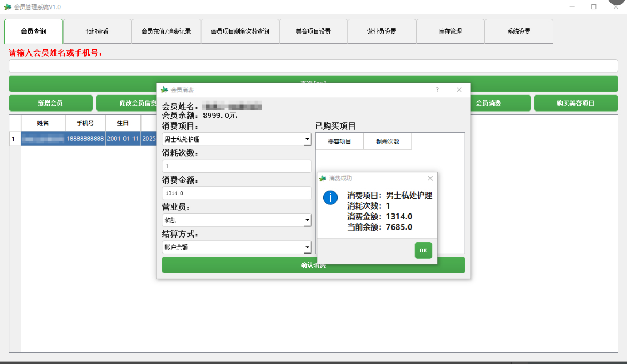Click the 剩余次数 column header
Viewport: 627px width, 364px height.
click(x=387, y=141)
